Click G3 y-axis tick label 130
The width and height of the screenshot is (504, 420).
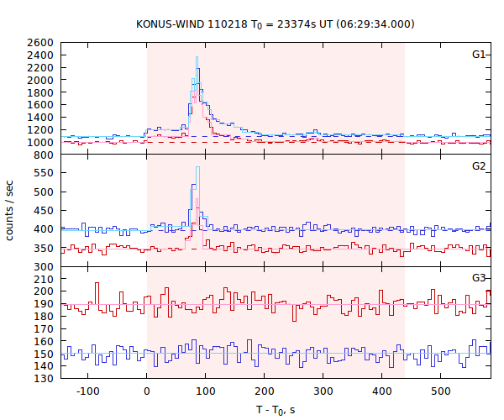click(x=44, y=379)
